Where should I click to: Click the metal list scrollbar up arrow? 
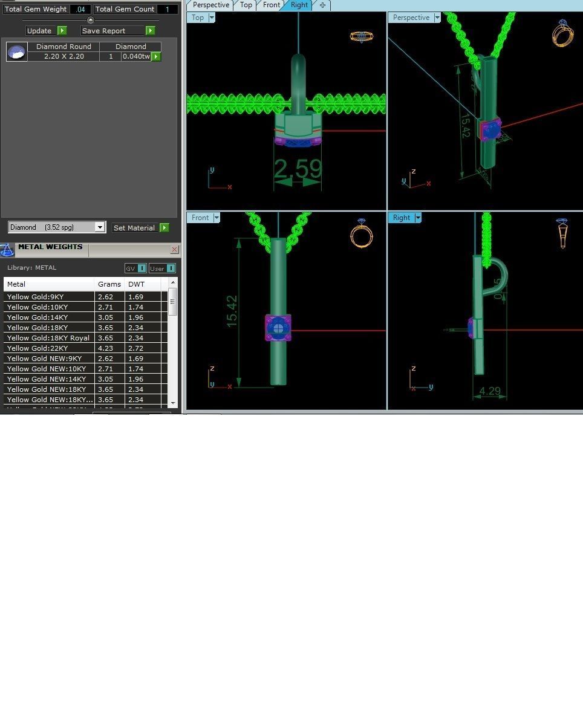coord(173,282)
